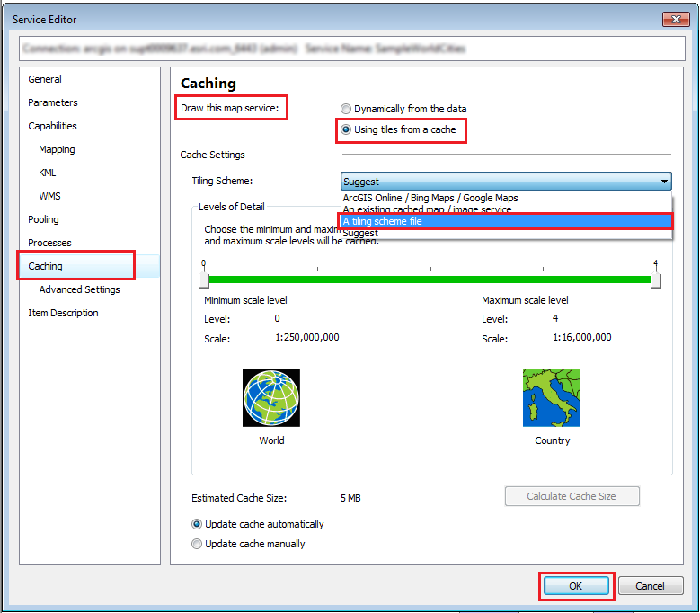Screen dimensions: 700x613
Task: Open the Pooling settings
Action: coord(43,219)
